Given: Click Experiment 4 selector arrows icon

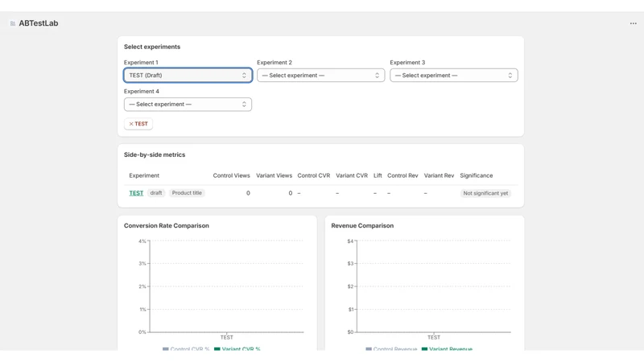Looking at the screenshot, I should click(x=244, y=105).
